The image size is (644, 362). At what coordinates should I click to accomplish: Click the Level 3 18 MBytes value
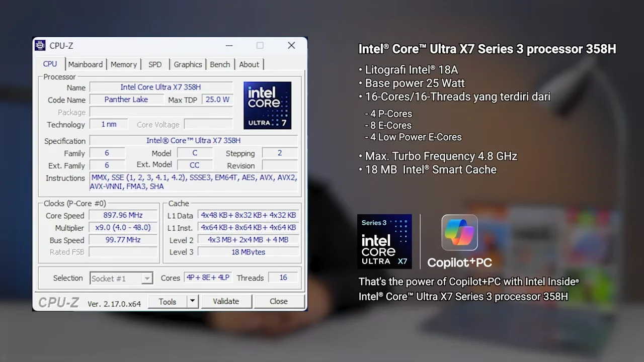point(249,252)
